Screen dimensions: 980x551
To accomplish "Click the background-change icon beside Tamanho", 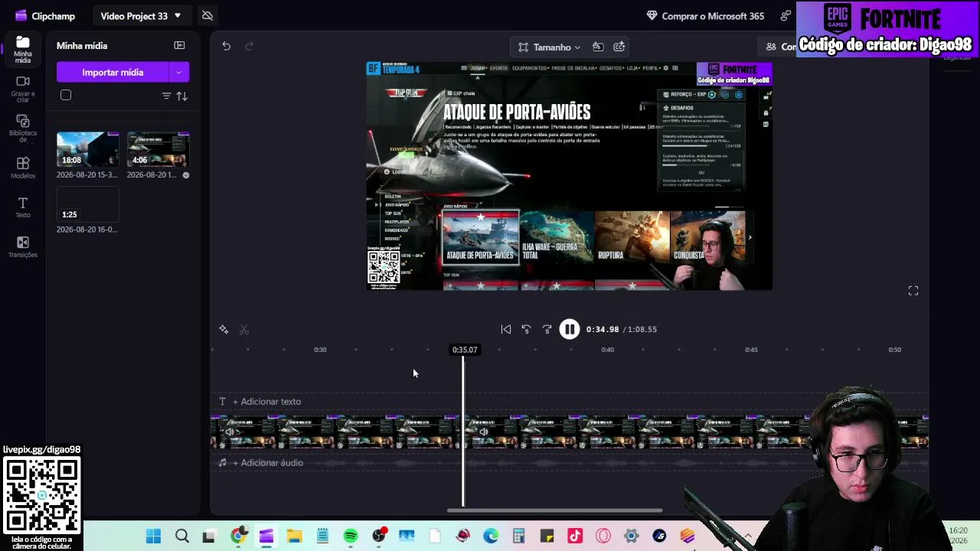I will pos(598,47).
